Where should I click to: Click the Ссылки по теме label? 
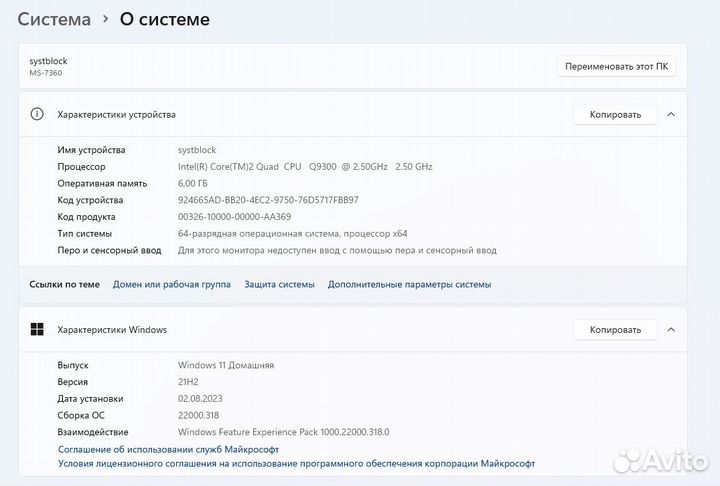[x=64, y=284]
